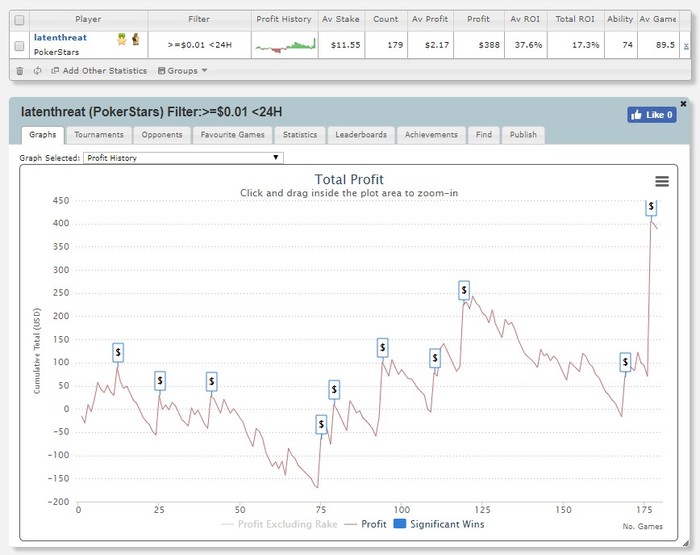The height and width of the screenshot is (555, 700).
Task: Open the chart hamburger menu icon
Action: click(662, 181)
